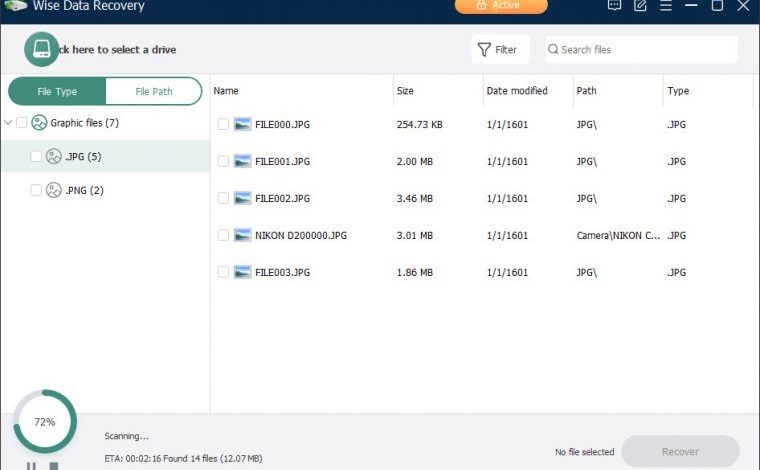Check the .PNG (2) checkbox

[36, 190]
